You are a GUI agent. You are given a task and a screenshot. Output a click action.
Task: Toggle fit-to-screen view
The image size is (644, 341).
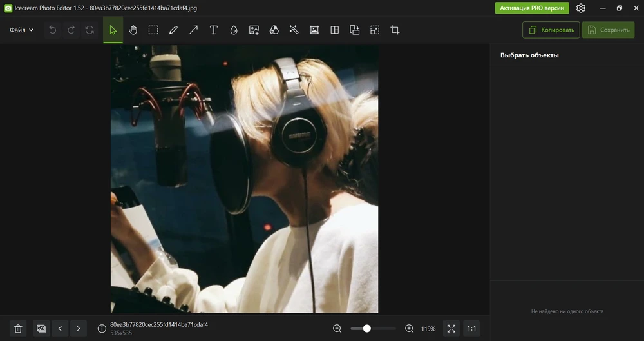451,329
